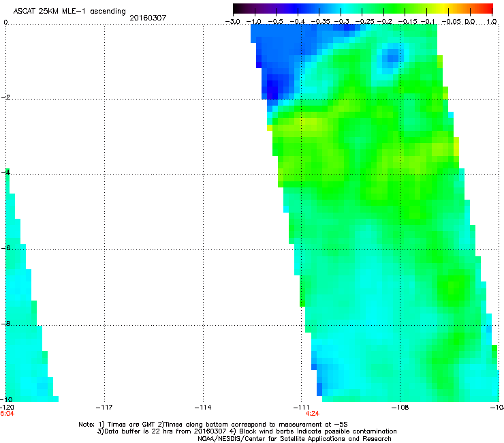Click the longitude label -108
The height and width of the screenshot is (443, 504).
(400, 408)
